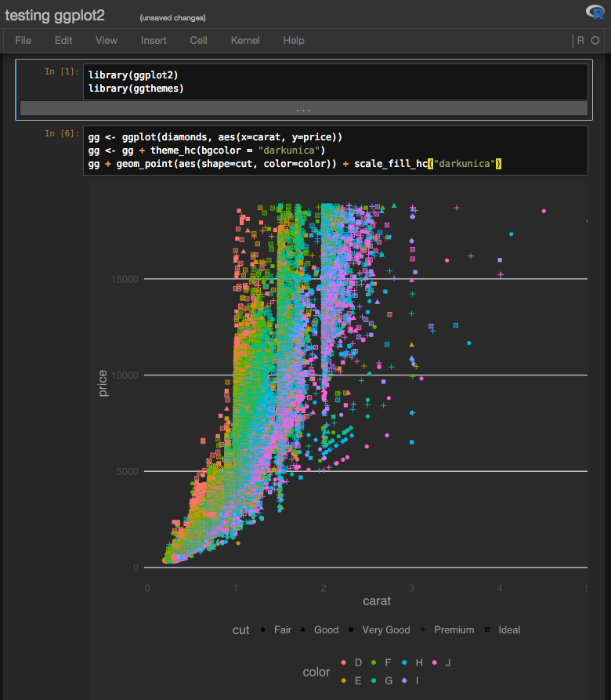Image resolution: width=611 pixels, height=700 pixels.
Task: Open the Help menu
Action: pyautogui.click(x=294, y=41)
